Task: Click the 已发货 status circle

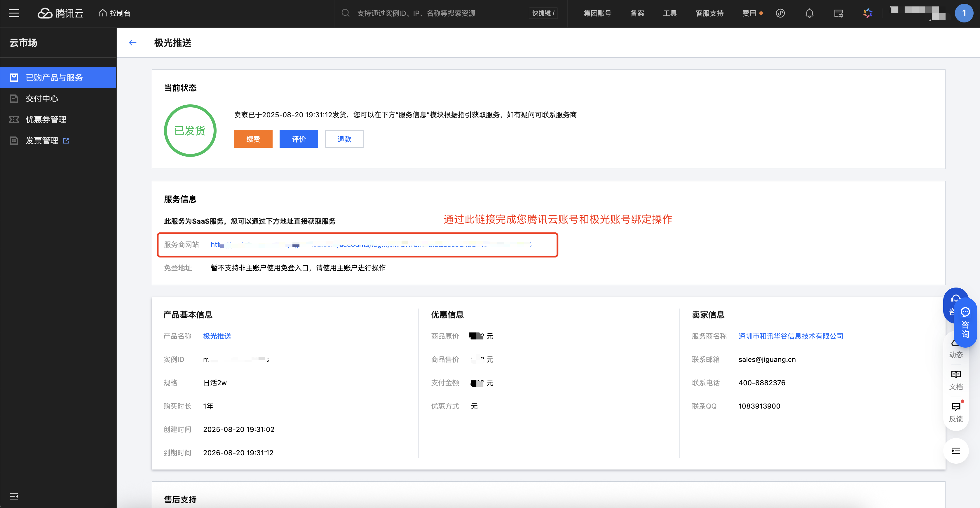Action: click(190, 131)
